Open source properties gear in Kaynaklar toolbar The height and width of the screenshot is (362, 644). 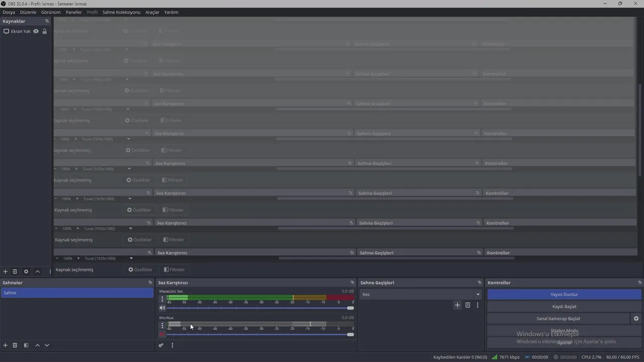26,271
